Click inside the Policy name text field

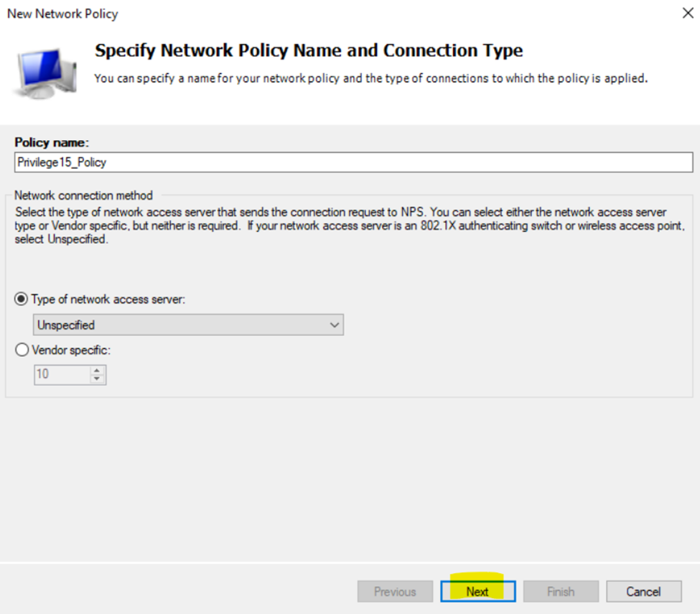pyautogui.click(x=353, y=162)
